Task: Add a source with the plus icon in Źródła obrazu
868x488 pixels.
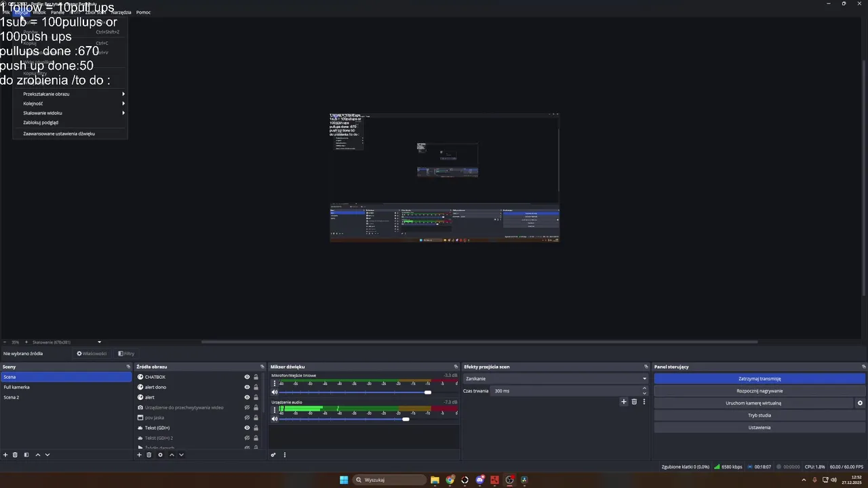Action: [139, 455]
